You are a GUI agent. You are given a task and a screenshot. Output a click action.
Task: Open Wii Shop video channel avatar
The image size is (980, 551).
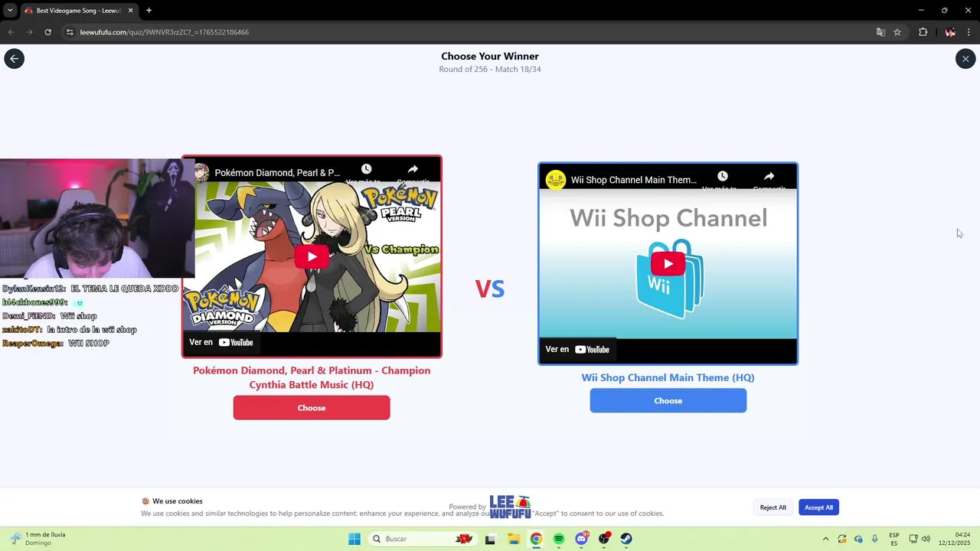tap(555, 180)
